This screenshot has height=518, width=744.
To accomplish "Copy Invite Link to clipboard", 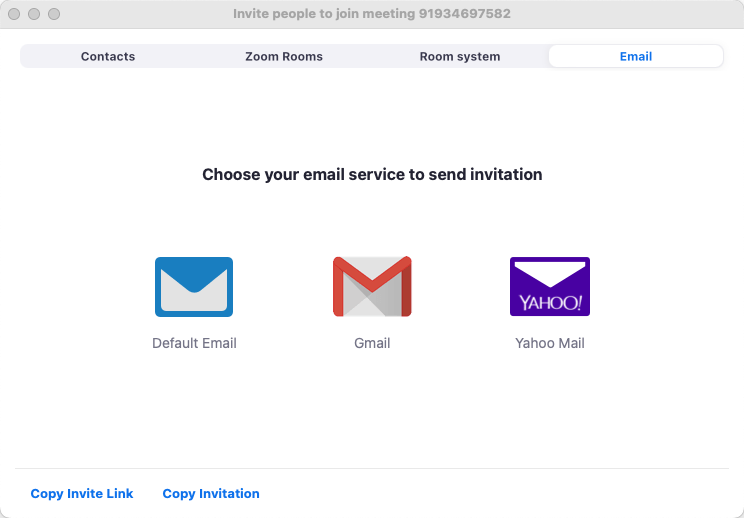I will point(82,494).
